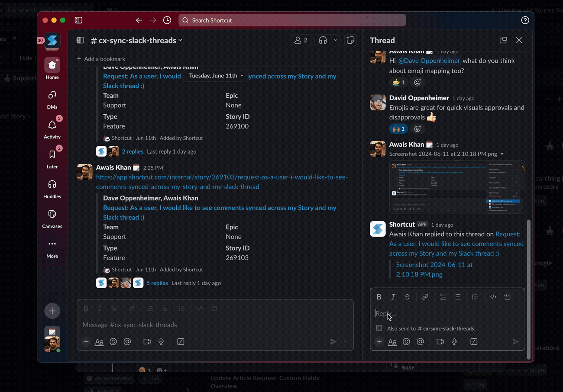Collapse Screenshot 2024-06-11 attachment caret
563x392 pixels.
(x=502, y=154)
